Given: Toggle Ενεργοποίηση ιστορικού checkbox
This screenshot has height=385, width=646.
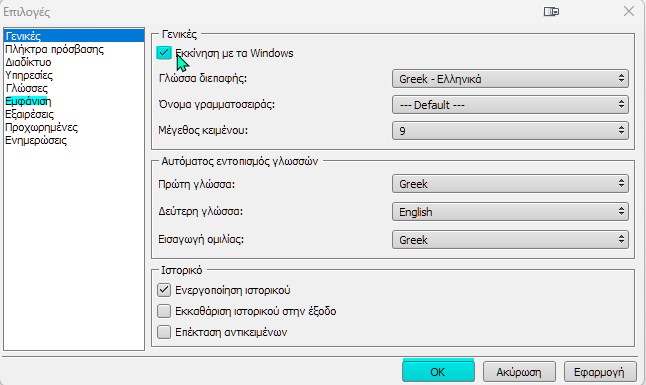Looking at the screenshot, I should point(164,290).
